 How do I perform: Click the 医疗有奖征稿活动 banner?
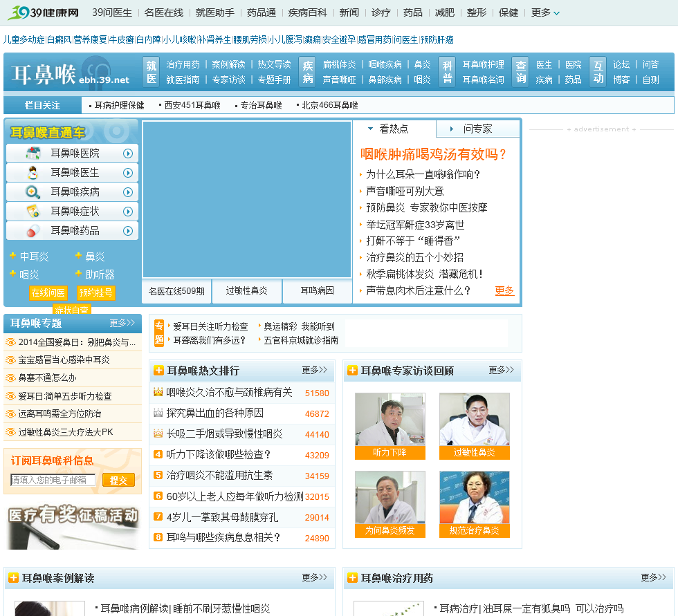click(73, 525)
